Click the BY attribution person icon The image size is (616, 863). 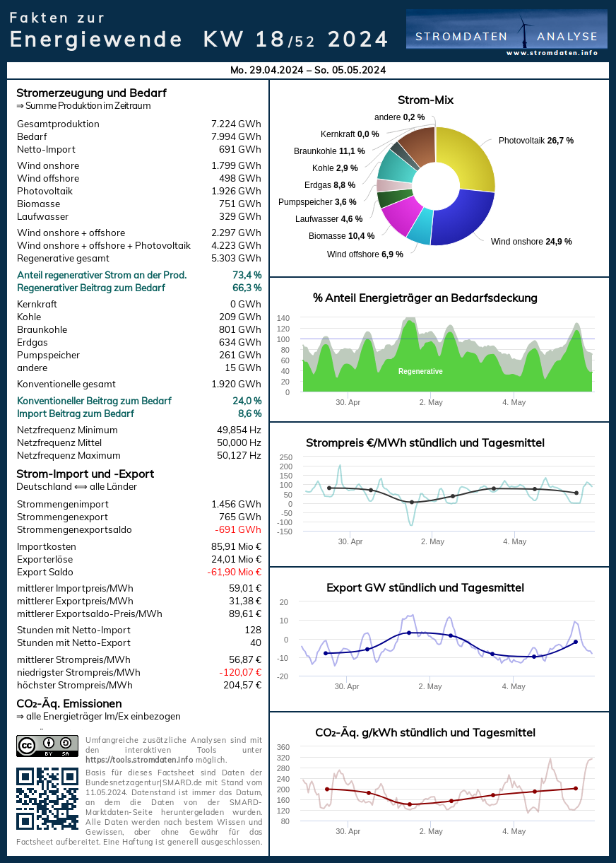click(49, 744)
